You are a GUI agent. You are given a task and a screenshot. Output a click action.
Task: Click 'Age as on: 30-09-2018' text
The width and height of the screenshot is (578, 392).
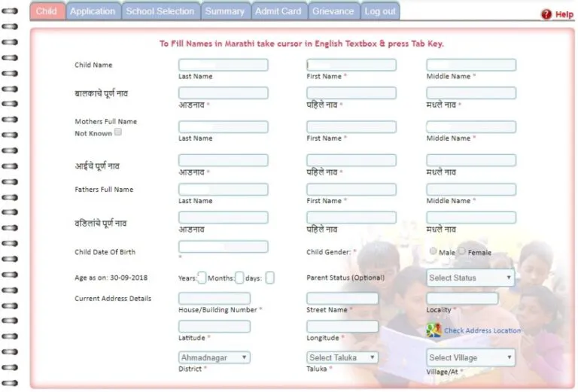(x=111, y=278)
